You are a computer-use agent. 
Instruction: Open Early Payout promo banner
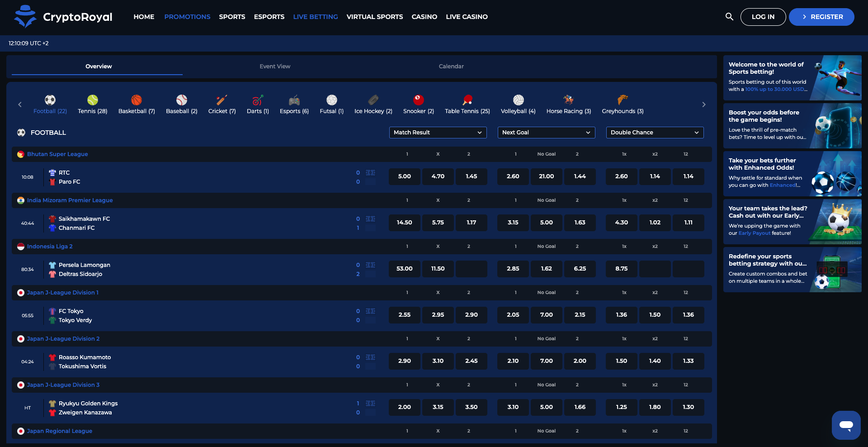793,222
